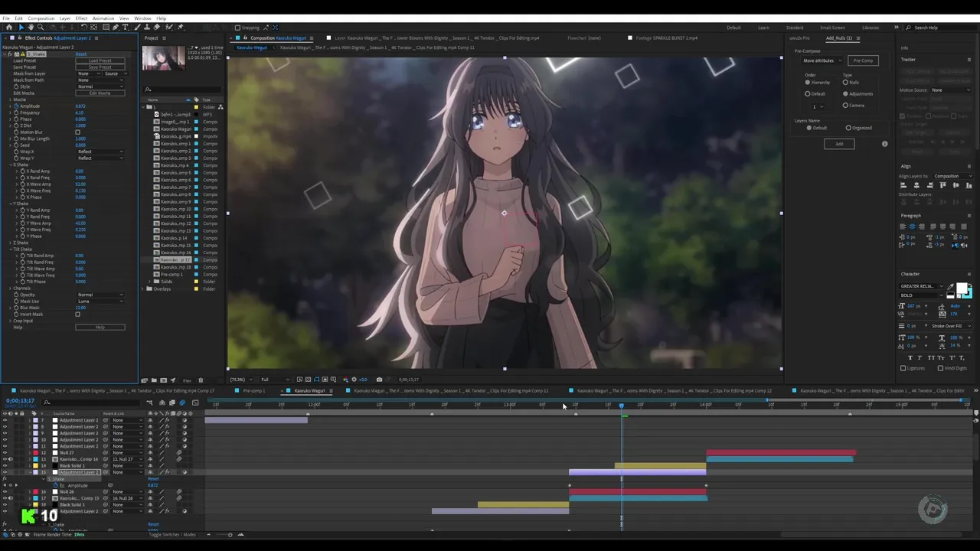Select the Roto Brush tool
Image resolution: width=980 pixels, height=551 pixels.
[x=168, y=27]
